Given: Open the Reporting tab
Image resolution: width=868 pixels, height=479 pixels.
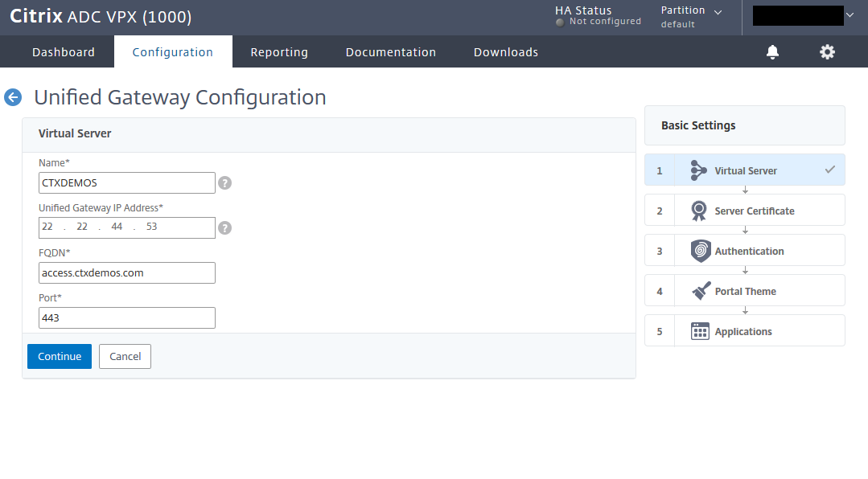Looking at the screenshot, I should [279, 52].
